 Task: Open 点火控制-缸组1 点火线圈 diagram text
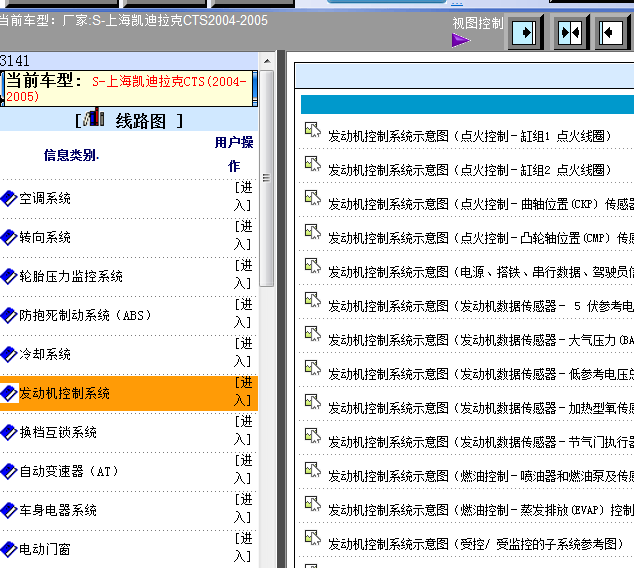(469, 136)
